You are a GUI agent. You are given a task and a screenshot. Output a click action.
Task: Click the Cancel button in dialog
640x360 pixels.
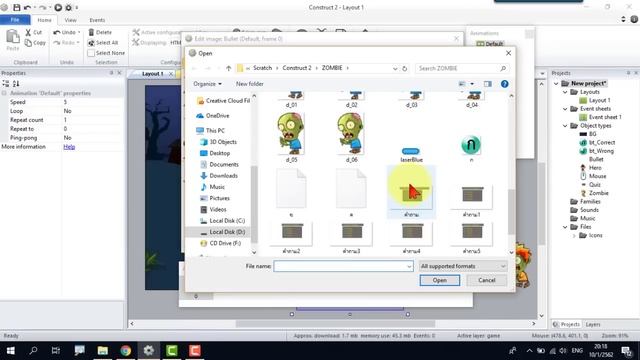click(487, 280)
